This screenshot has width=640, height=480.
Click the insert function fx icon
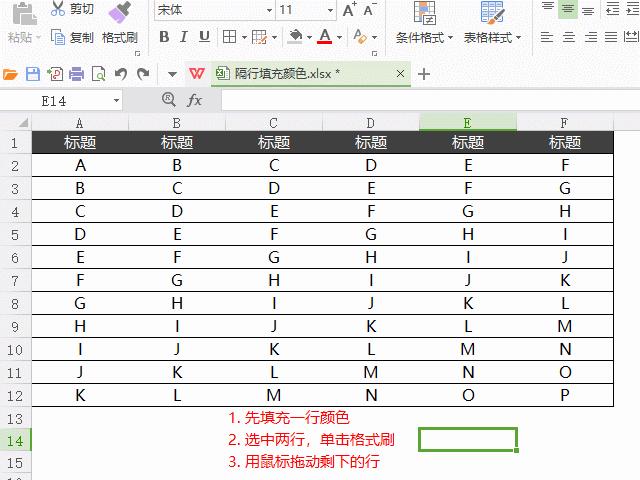pos(194,100)
